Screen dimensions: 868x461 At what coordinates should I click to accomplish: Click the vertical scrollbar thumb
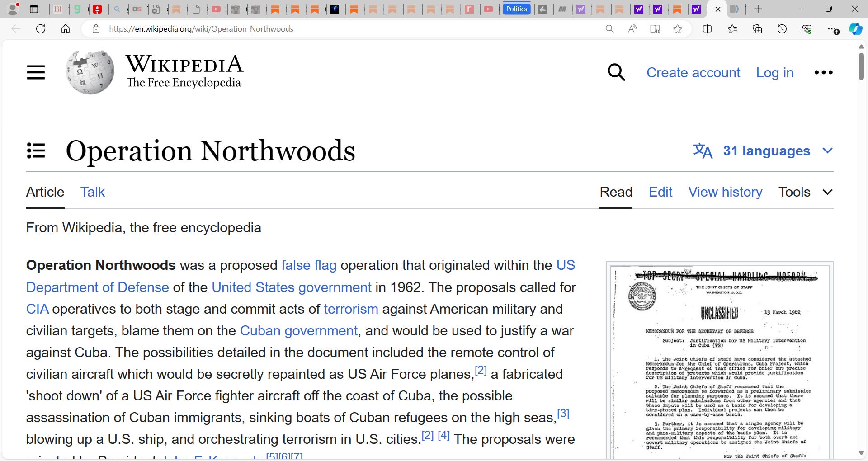pyautogui.click(x=861, y=66)
